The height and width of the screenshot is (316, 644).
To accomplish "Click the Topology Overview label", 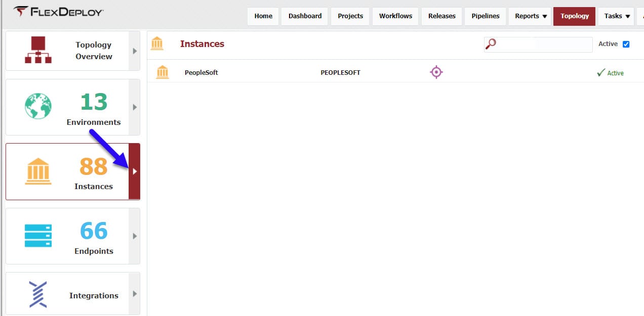I will (94, 51).
